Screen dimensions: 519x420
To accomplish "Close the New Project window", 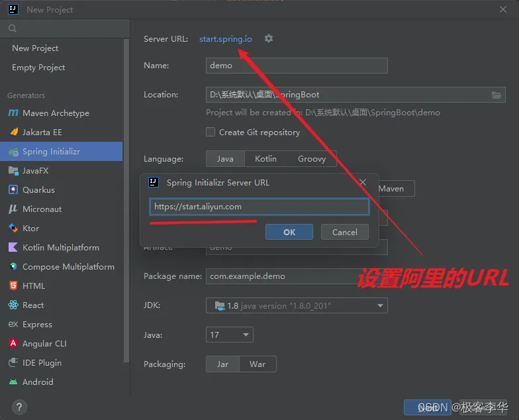I will click(x=503, y=9).
